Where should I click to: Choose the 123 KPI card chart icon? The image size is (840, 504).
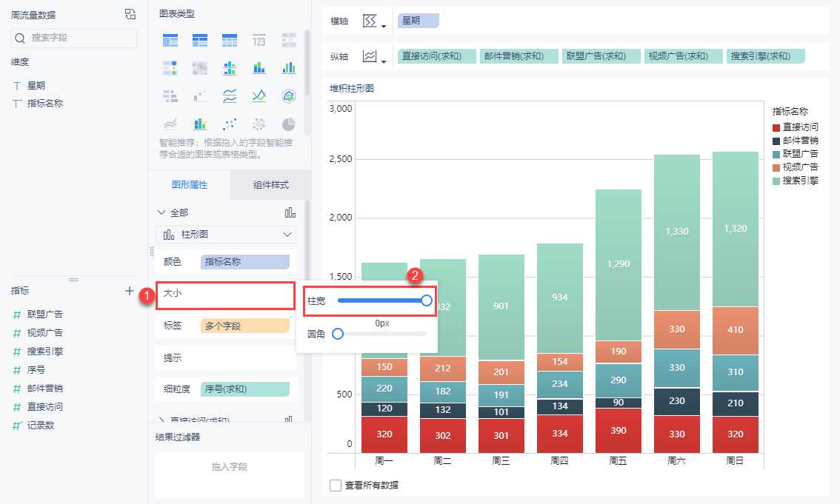[259, 40]
